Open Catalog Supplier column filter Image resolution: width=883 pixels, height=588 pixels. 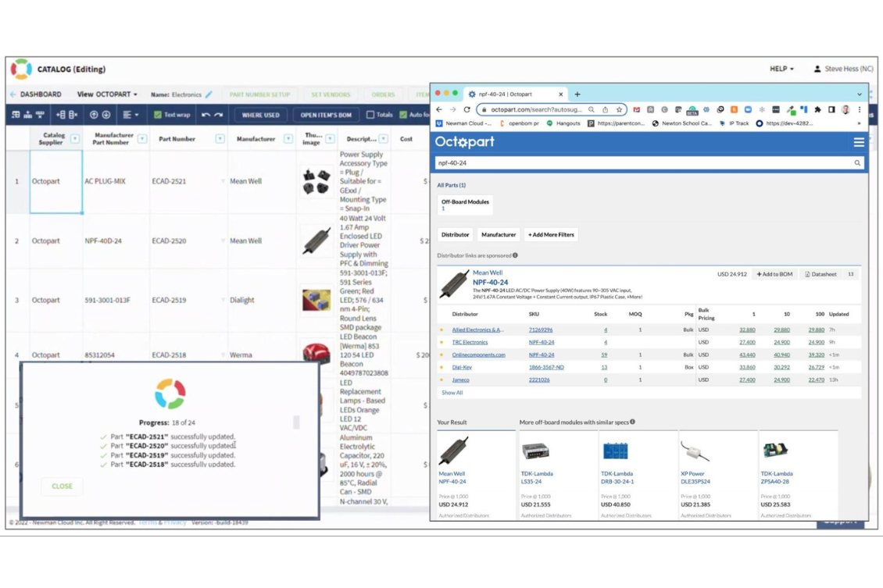pyautogui.click(x=75, y=139)
